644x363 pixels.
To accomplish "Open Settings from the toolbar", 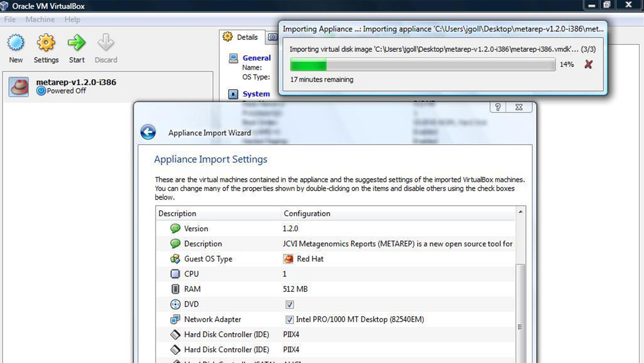I will [46, 44].
